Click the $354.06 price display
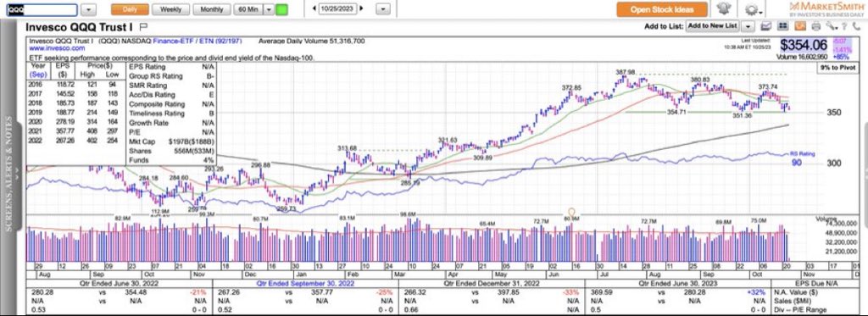The height and width of the screenshot is (316, 868). (x=804, y=46)
